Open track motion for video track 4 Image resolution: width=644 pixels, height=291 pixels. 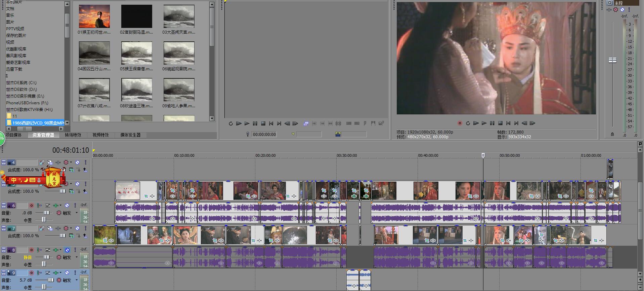pyautogui.click(x=50, y=162)
